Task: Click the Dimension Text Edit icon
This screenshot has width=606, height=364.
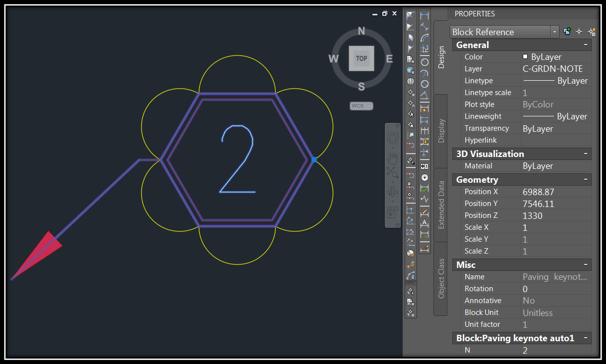Action: 424,224
